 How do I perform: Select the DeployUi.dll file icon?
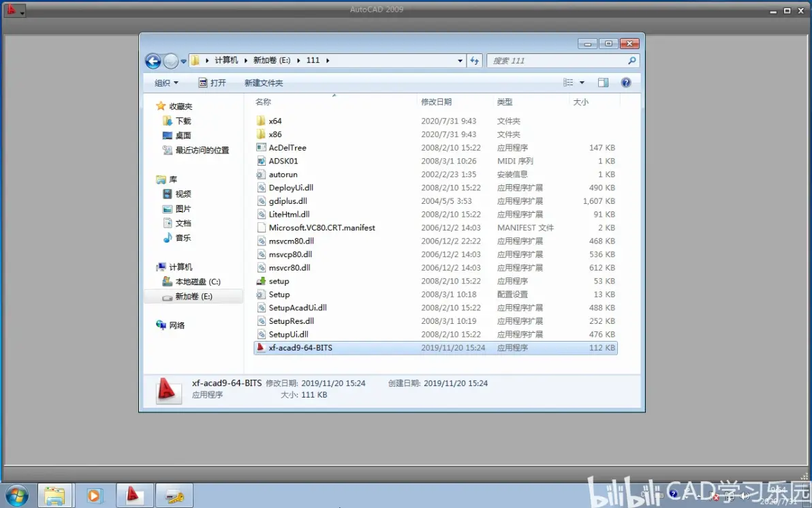pos(261,188)
